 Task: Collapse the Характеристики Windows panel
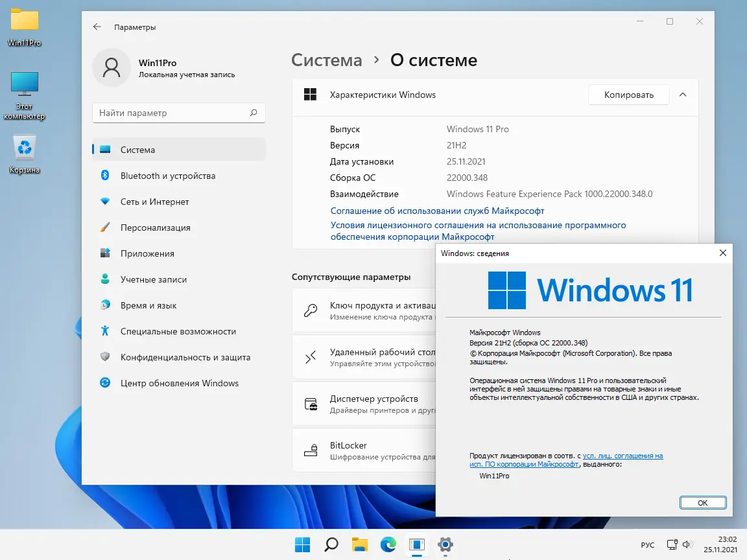point(682,95)
